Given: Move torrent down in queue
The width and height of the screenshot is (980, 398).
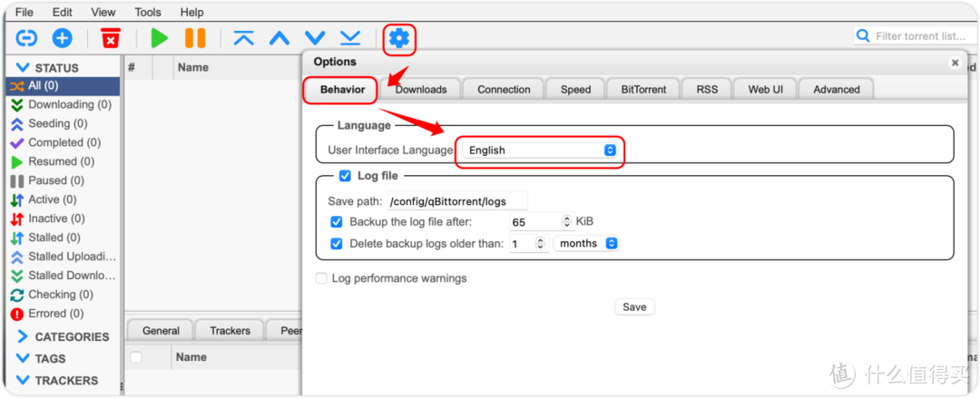Looking at the screenshot, I should coord(315,39).
